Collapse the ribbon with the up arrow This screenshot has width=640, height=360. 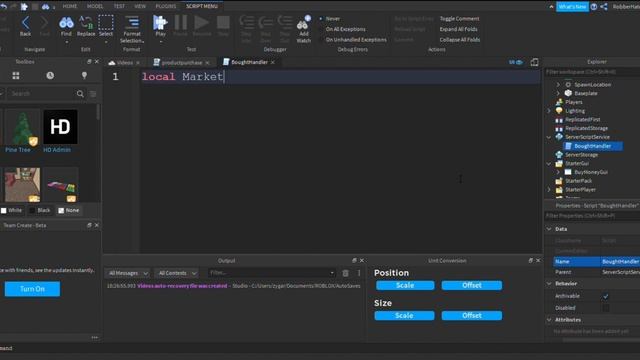551,7
